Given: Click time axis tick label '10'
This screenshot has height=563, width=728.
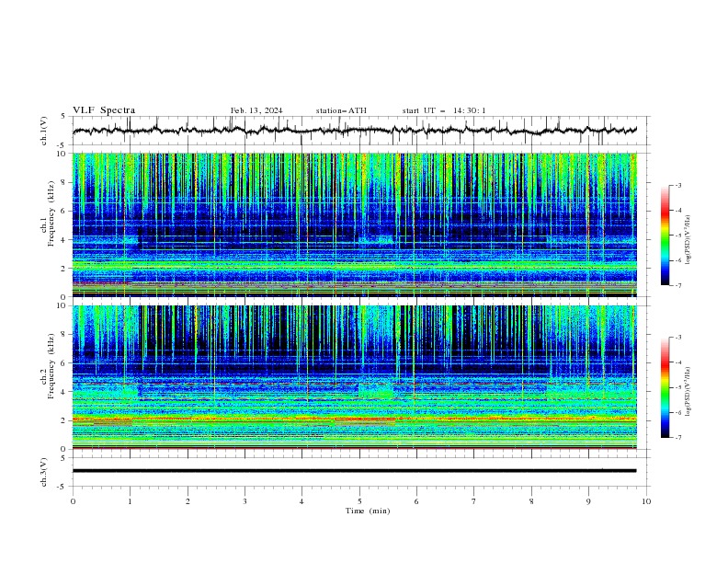Looking at the screenshot, I should (646, 501).
